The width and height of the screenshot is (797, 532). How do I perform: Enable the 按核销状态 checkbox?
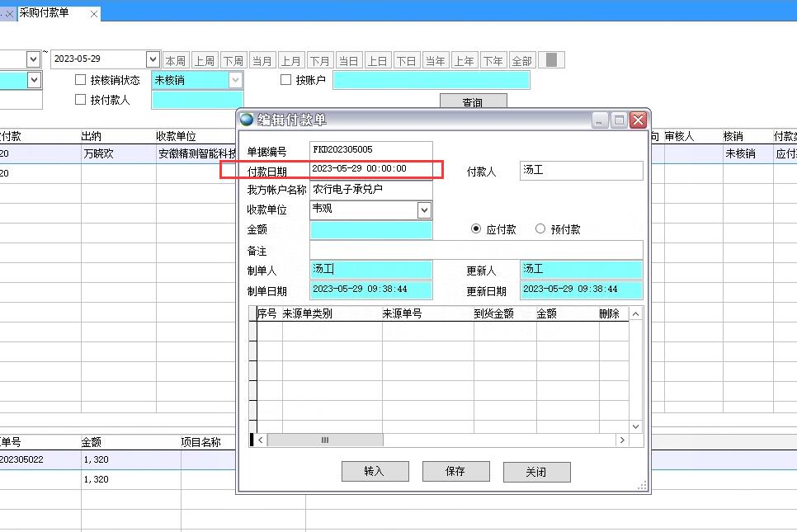click(81, 80)
